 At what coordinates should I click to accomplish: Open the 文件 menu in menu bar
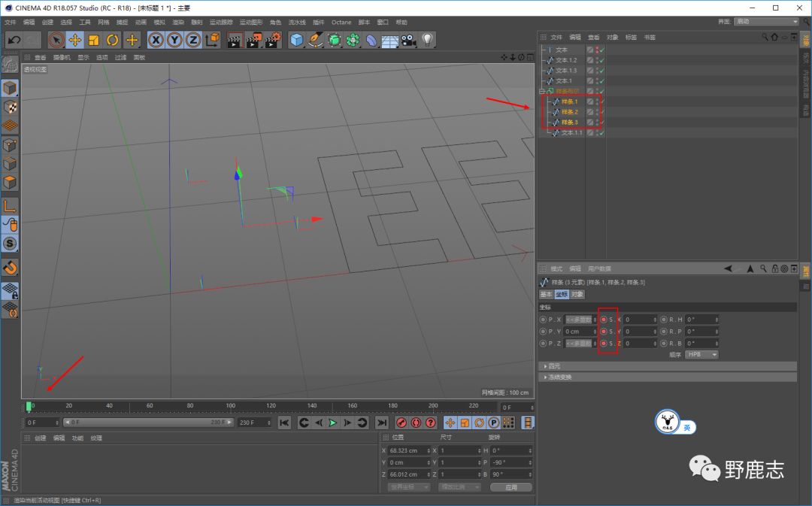(x=11, y=23)
